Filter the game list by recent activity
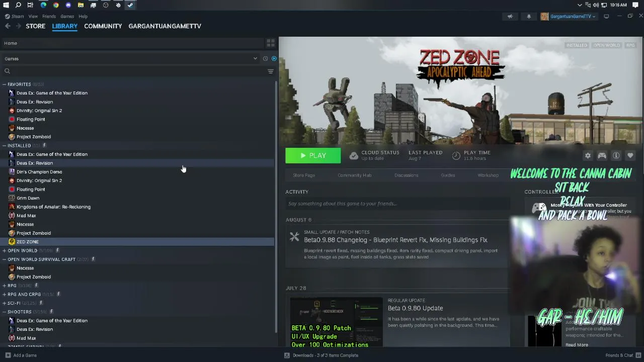Viewport: 644px width, 362px height. [x=265, y=59]
